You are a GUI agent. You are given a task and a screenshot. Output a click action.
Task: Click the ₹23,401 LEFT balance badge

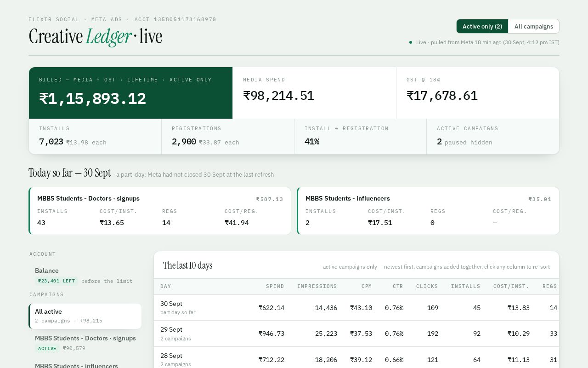57,281
